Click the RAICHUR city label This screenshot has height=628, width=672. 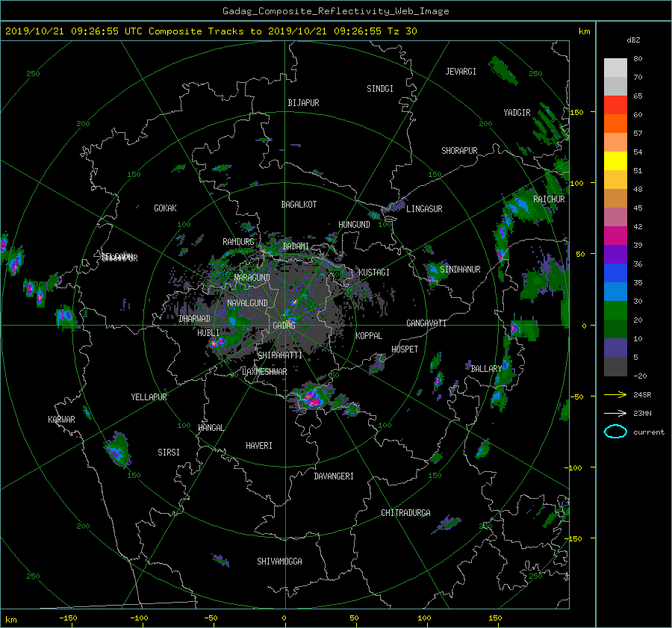[x=549, y=199]
